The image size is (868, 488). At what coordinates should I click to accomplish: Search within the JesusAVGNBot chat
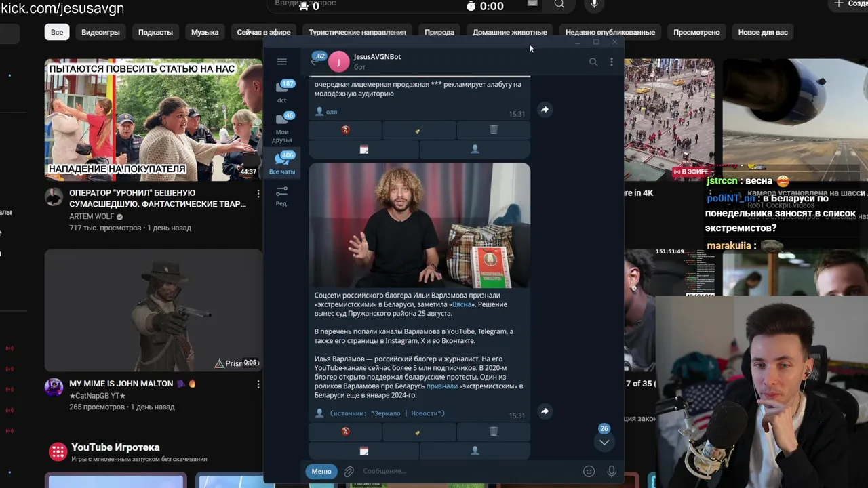tap(593, 62)
